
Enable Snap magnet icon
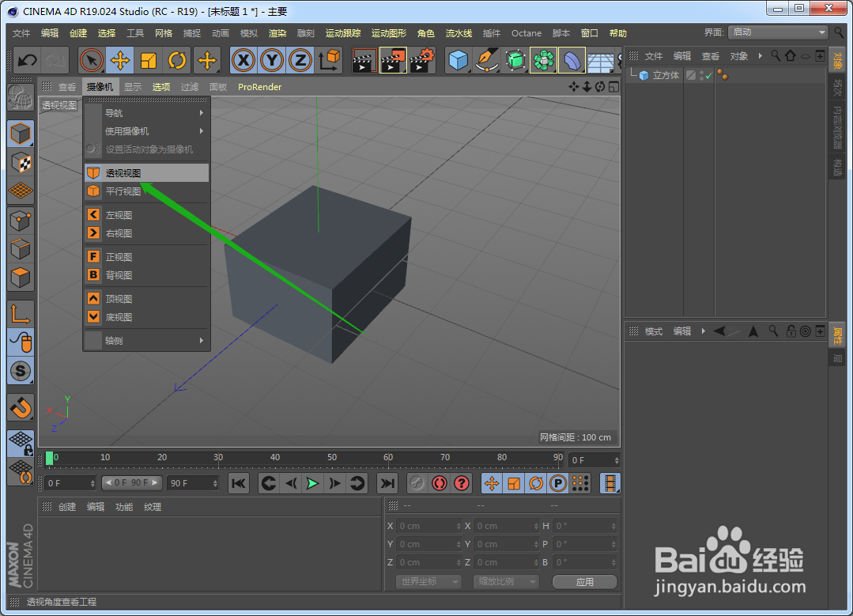(20, 407)
